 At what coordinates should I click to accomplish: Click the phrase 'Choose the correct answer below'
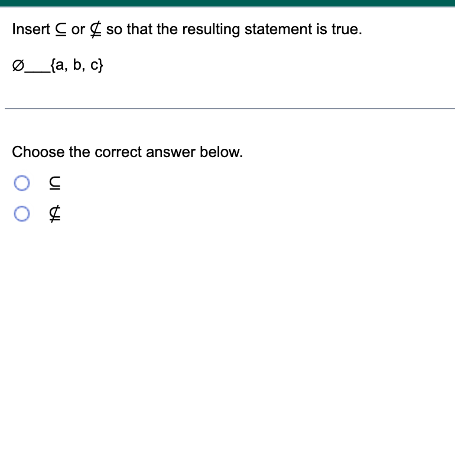[x=128, y=152]
